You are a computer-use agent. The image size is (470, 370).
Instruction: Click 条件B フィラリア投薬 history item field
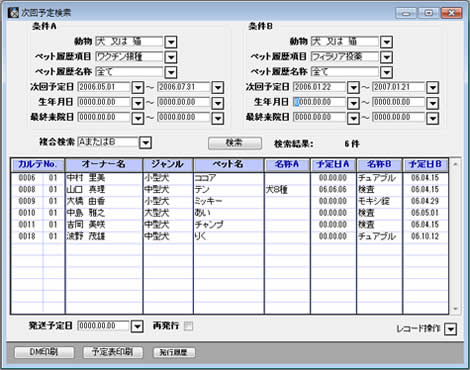coord(345,57)
